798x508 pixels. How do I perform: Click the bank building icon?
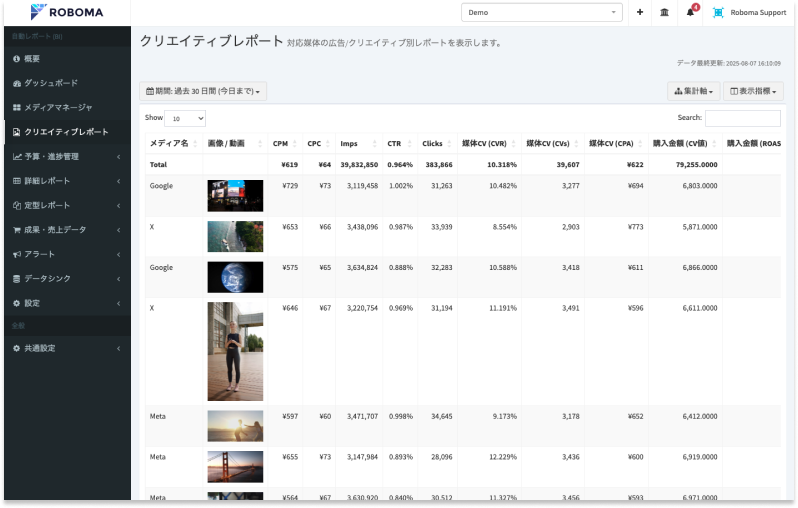665,12
